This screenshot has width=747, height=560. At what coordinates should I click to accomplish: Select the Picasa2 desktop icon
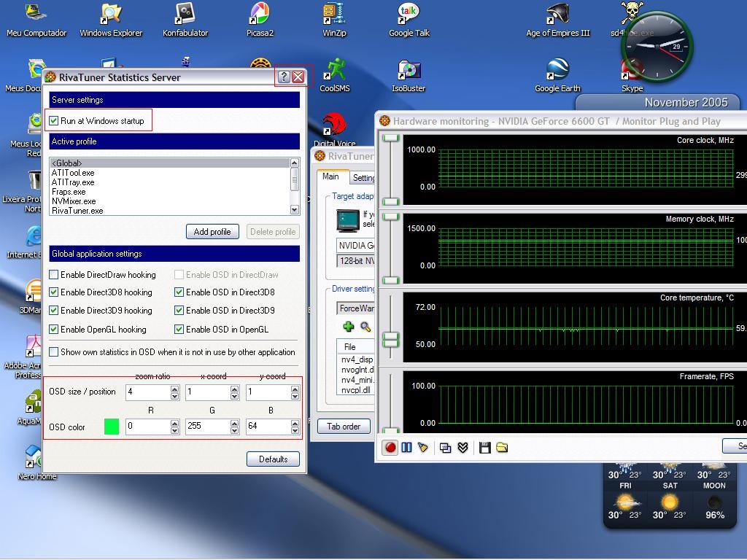260,20
